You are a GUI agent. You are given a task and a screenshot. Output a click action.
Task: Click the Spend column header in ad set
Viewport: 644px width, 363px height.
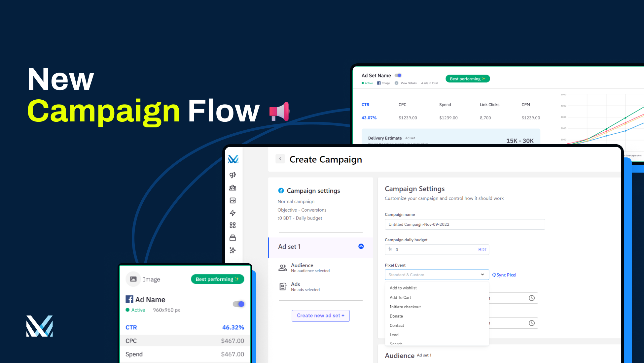[445, 105]
